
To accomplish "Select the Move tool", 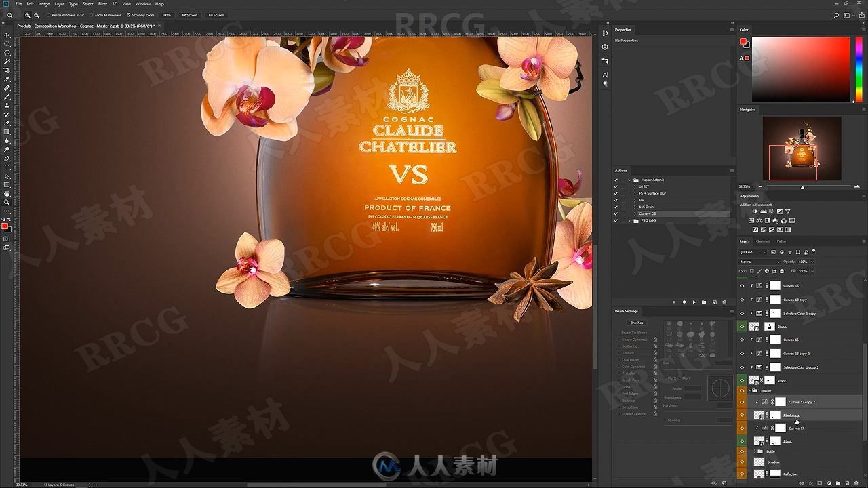I will 7,35.
